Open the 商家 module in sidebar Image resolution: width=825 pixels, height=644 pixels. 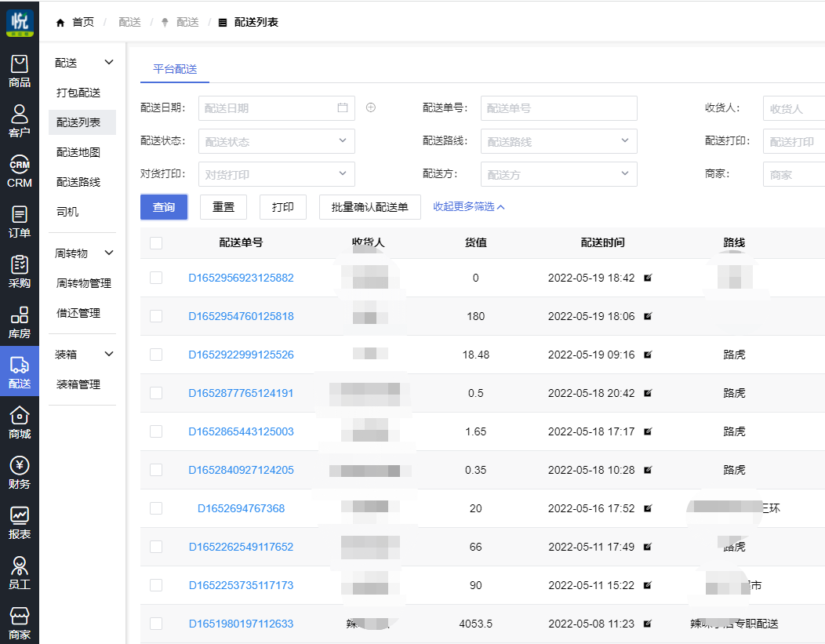pos(20,624)
